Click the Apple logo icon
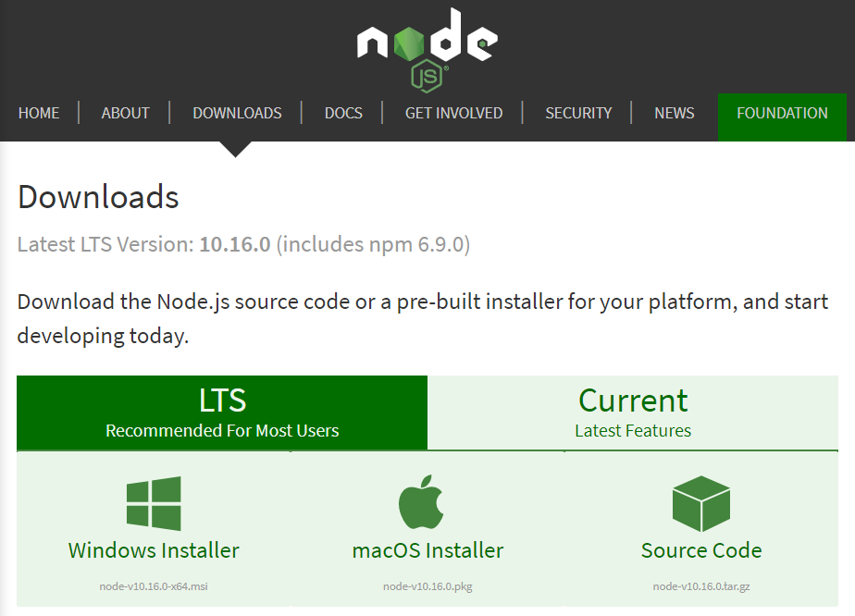Screen dimensions: 855x616 (x=422, y=501)
